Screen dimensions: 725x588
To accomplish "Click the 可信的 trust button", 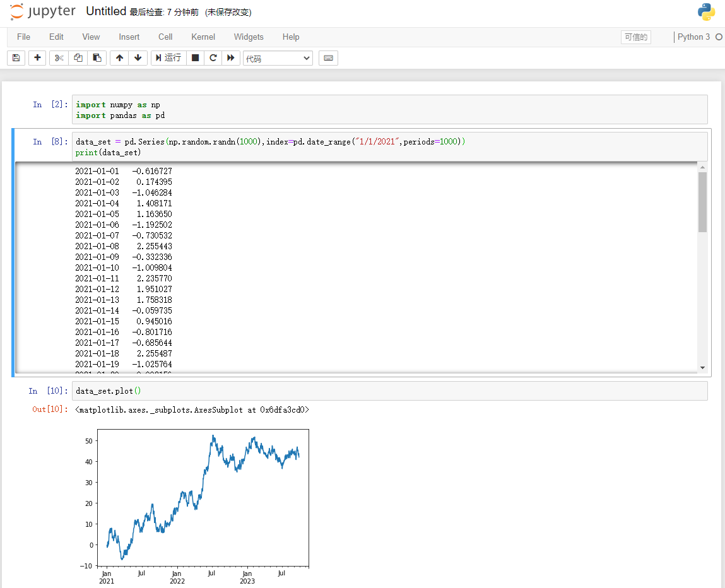I will coord(635,37).
